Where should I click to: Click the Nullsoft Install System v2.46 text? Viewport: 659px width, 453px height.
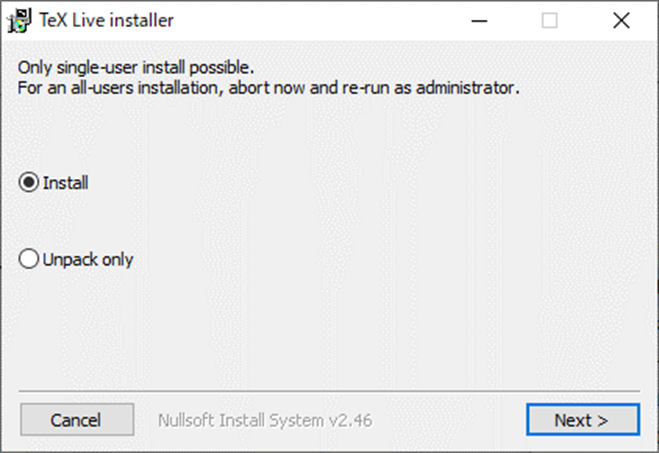tap(265, 420)
